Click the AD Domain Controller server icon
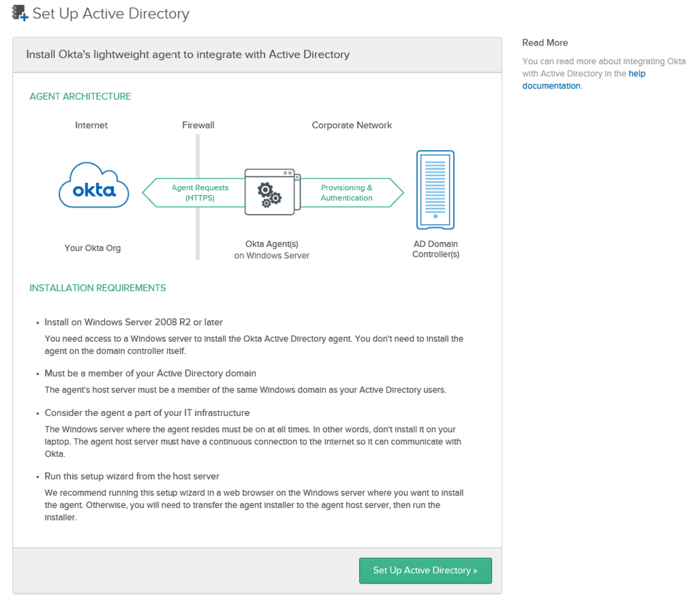Viewport: 700px width, 596px height. (435, 190)
